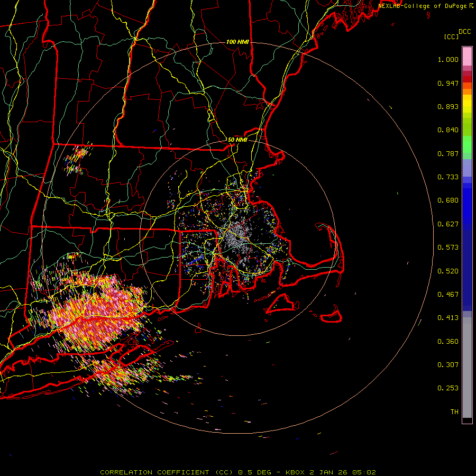The height and width of the screenshot is (476, 476).
Task: Click the 0.413 scale label
Action: click(x=448, y=318)
